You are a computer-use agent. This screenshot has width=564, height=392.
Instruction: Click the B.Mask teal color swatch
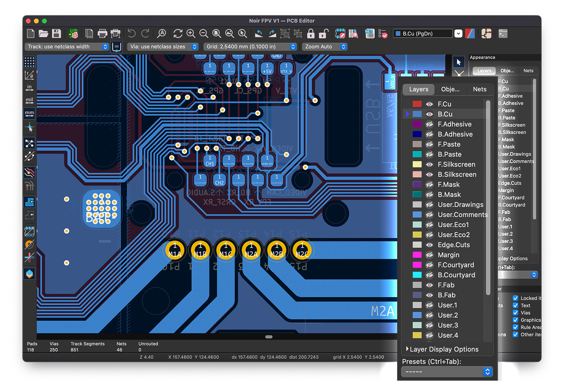(x=417, y=194)
